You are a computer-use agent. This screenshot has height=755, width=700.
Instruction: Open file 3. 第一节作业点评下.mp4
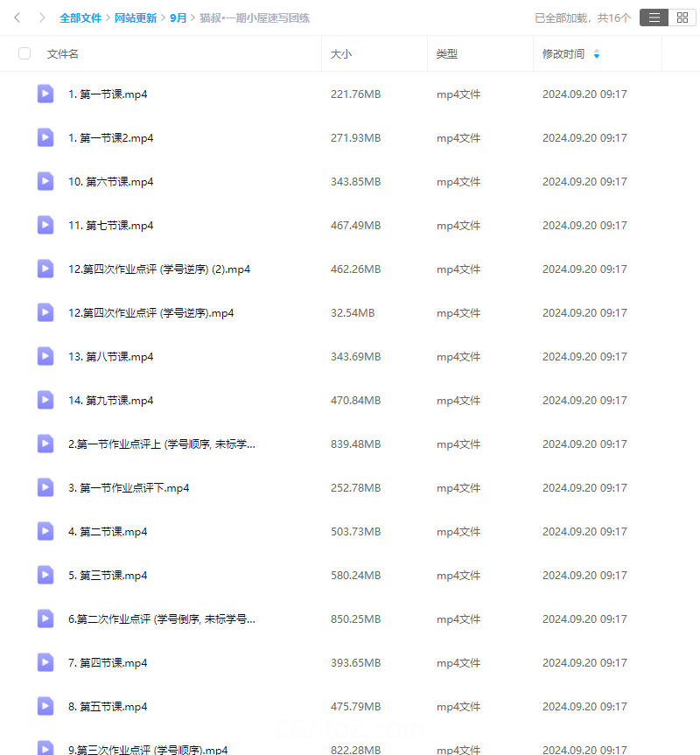[129, 487]
